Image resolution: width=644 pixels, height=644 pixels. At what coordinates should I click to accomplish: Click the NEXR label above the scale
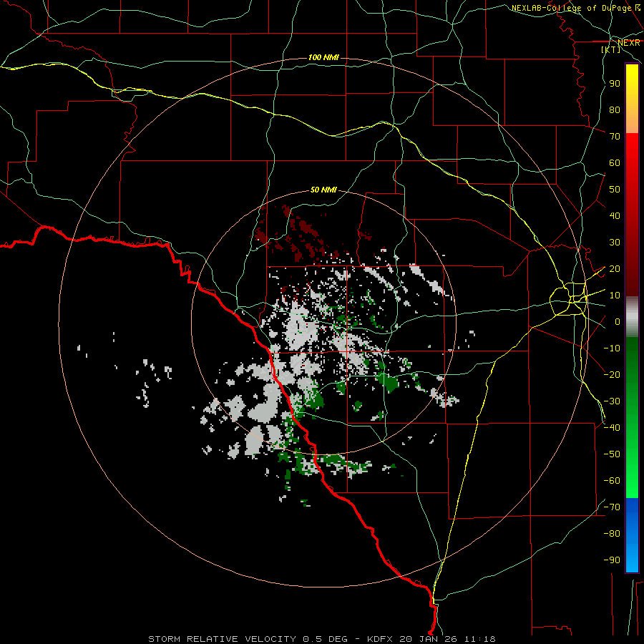pos(628,43)
